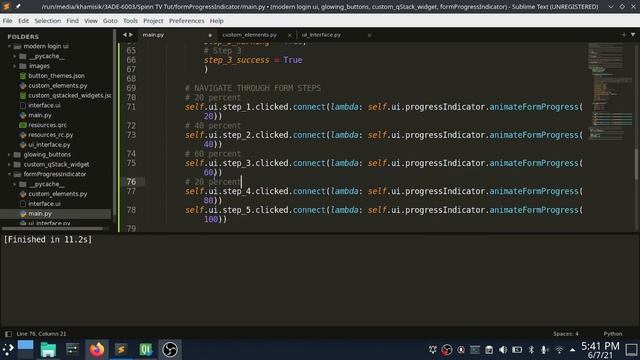The height and width of the screenshot is (360, 640).
Task: Switch to the custom_elements.py tab
Action: 249,35
